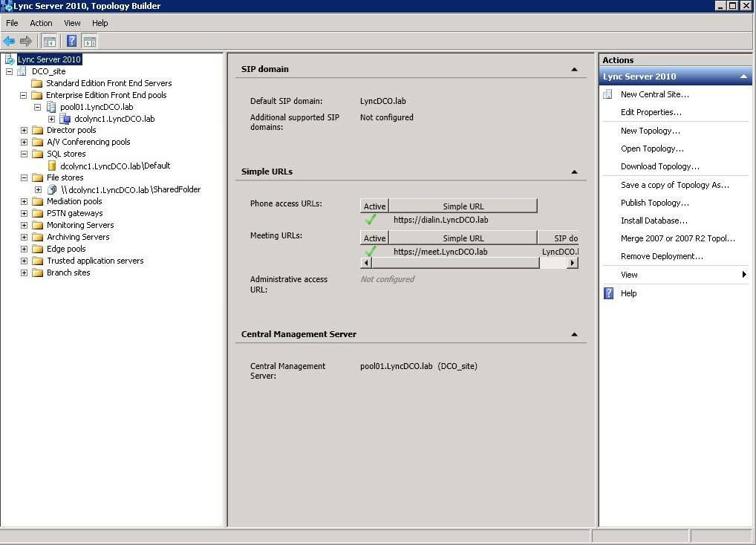The height and width of the screenshot is (545, 756).
Task: Click the Show/Hide Console Tree toolbar icon
Action: (50, 41)
